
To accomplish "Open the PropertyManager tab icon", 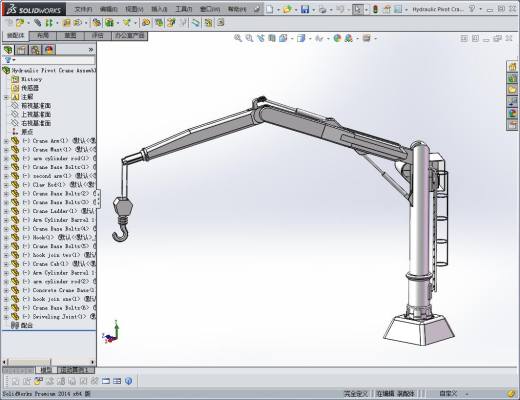I will tap(22, 50).
